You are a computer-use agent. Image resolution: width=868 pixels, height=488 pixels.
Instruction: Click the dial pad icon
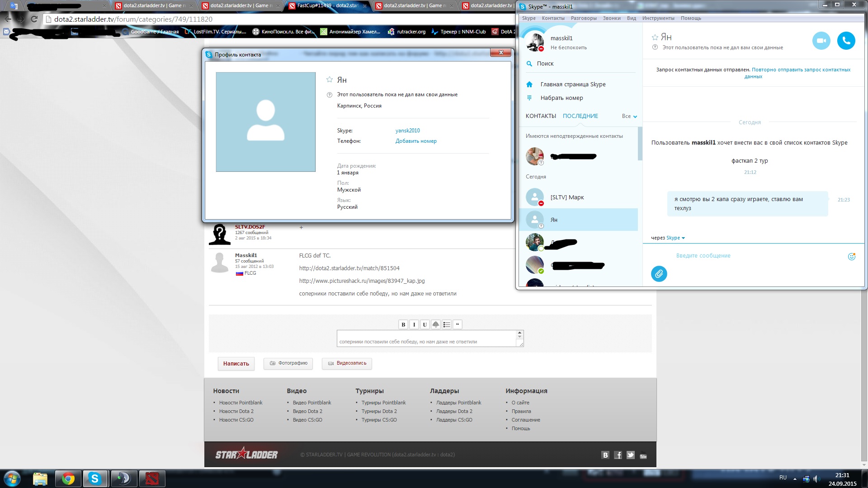coord(529,98)
